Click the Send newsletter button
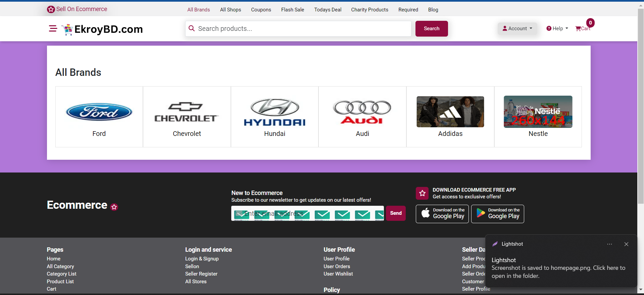The width and height of the screenshot is (644, 295). pos(396,213)
